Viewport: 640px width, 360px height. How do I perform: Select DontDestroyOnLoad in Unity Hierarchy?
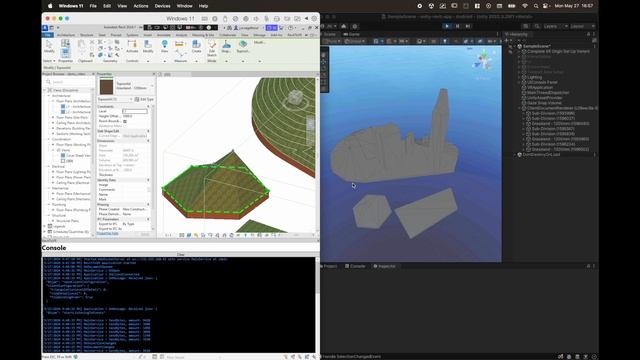pyautogui.click(x=542, y=154)
